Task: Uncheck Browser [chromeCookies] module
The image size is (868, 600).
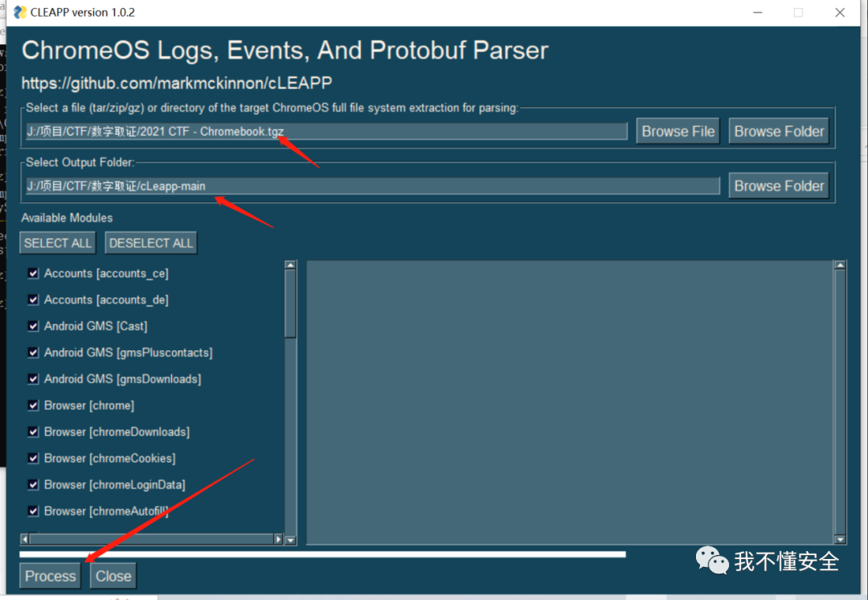Action: (x=33, y=459)
